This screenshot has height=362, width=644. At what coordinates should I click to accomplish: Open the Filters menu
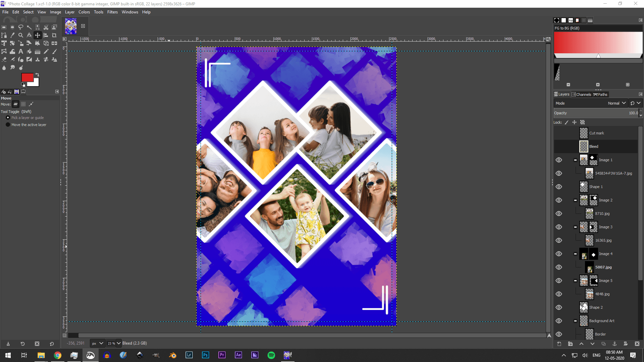[x=112, y=12]
